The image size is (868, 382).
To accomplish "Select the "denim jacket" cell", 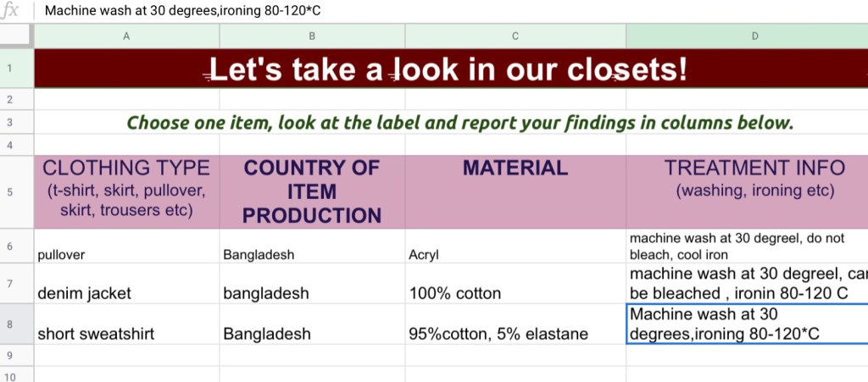I will click(x=126, y=293).
